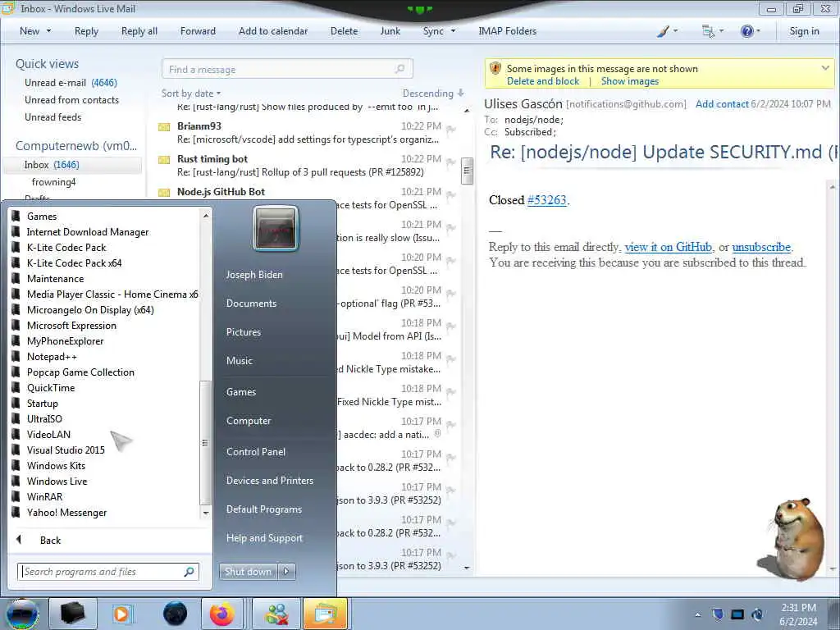Viewport: 840px width, 630px height.
Task: Click the Shut down button
Action: 248,572
